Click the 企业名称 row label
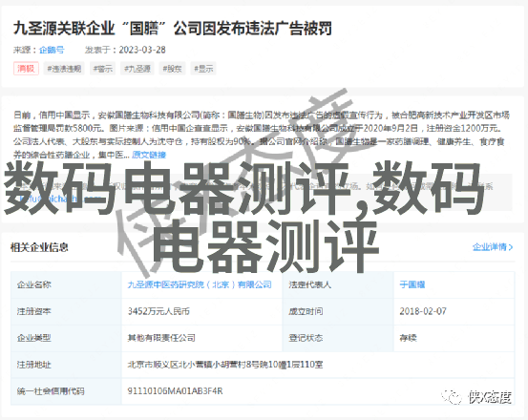This screenshot has height=420, width=528. click(x=34, y=284)
